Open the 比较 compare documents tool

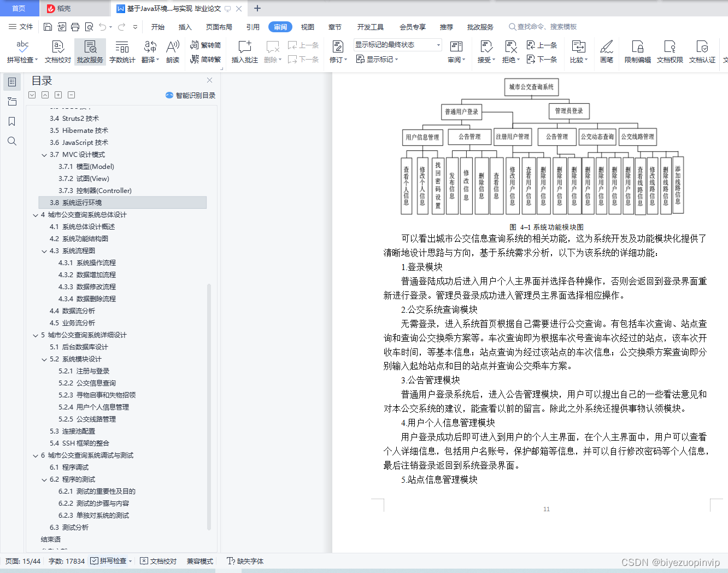(x=578, y=52)
